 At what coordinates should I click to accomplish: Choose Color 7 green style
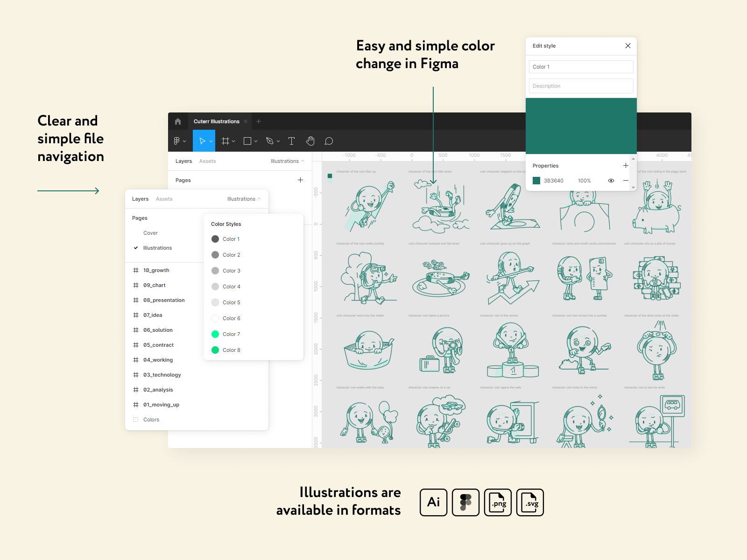click(231, 334)
